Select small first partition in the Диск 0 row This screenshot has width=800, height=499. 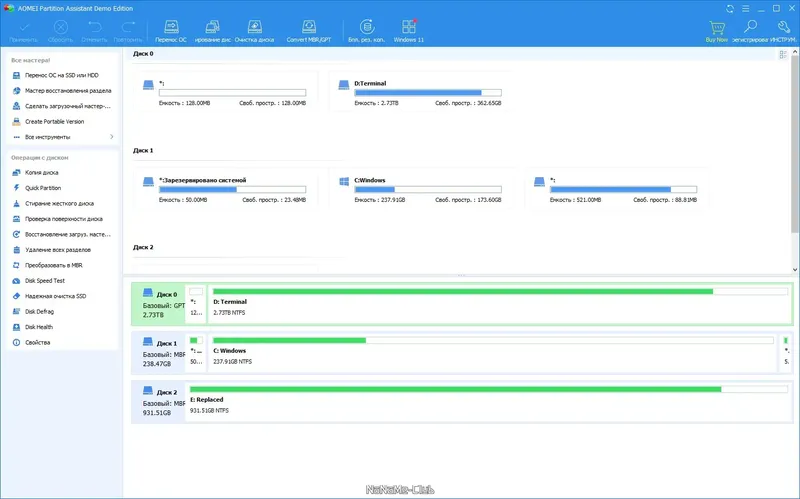point(196,304)
